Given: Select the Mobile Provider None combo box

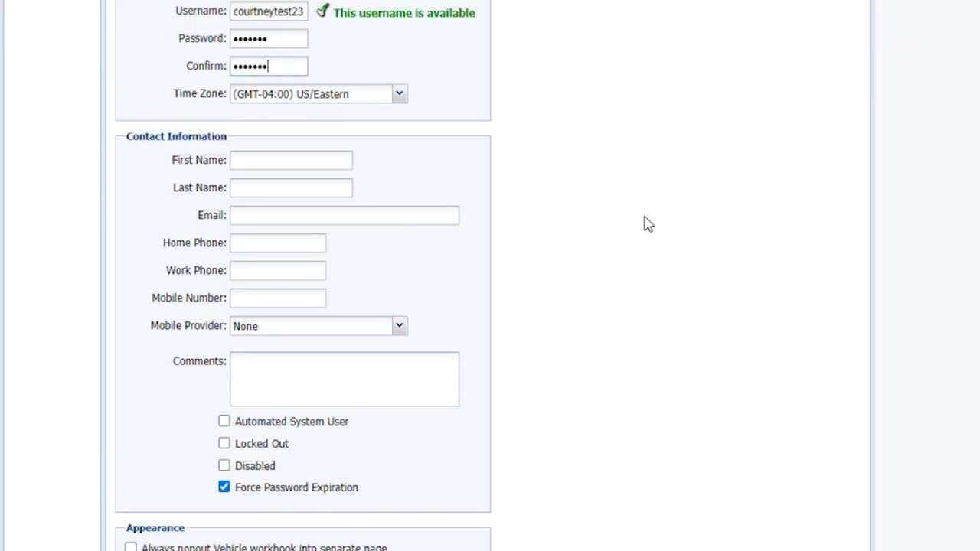Looking at the screenshot, I should coord(310,326).
